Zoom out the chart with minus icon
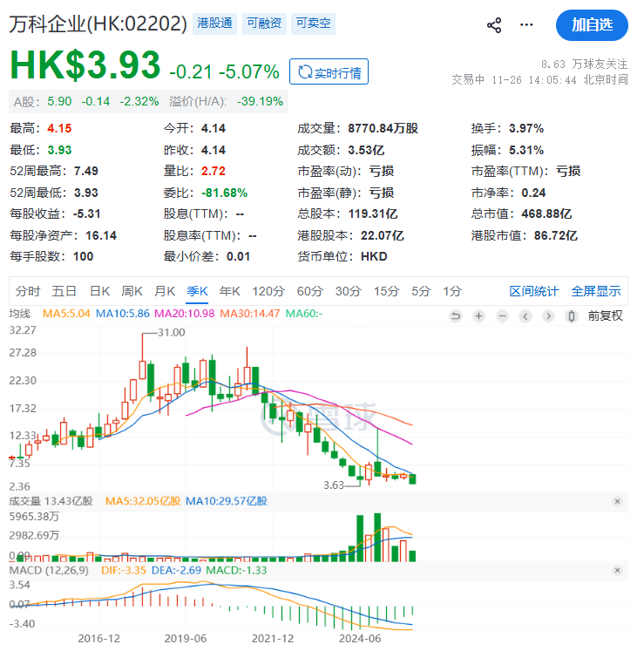 click(x=502, y=315)
